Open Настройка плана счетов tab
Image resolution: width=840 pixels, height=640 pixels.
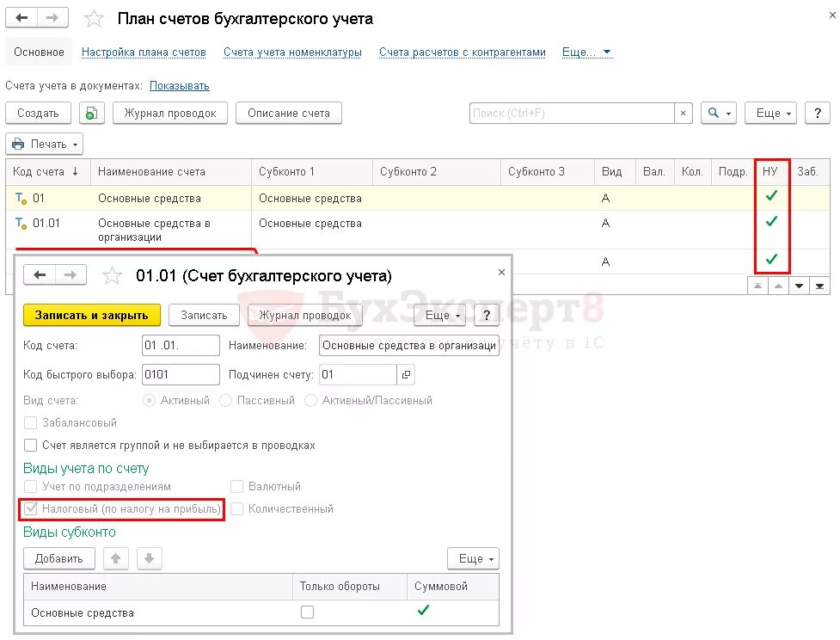click(x=144, y=52)
